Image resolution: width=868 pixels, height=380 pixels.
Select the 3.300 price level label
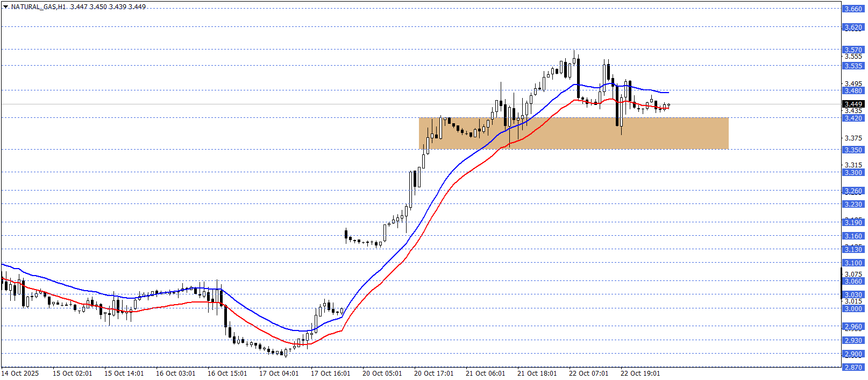pos(853,173)
